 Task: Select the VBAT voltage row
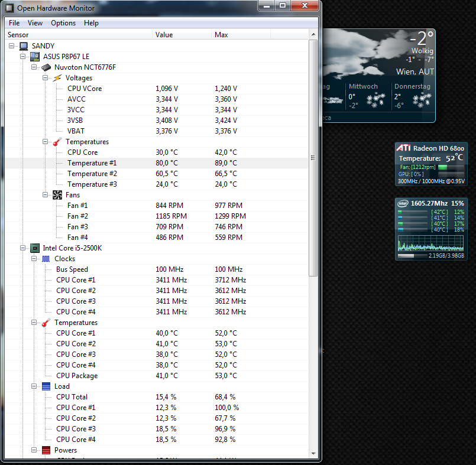[156, 131]
